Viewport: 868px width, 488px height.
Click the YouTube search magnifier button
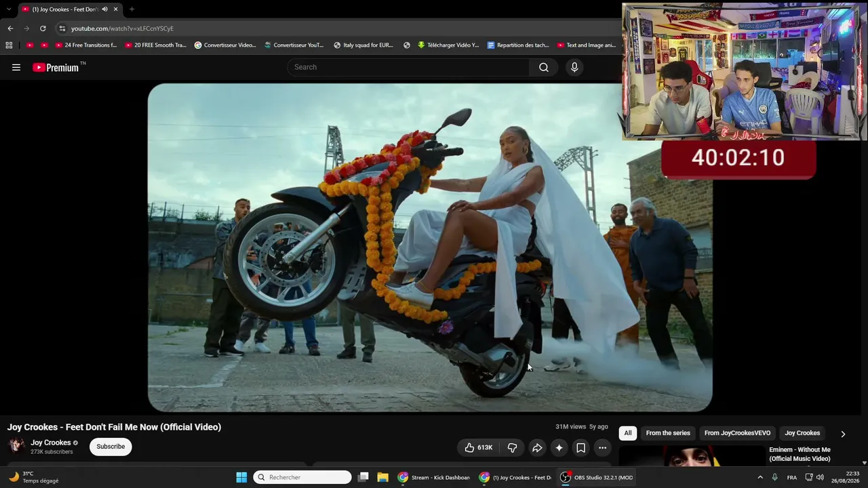click(x=544, y=67)
